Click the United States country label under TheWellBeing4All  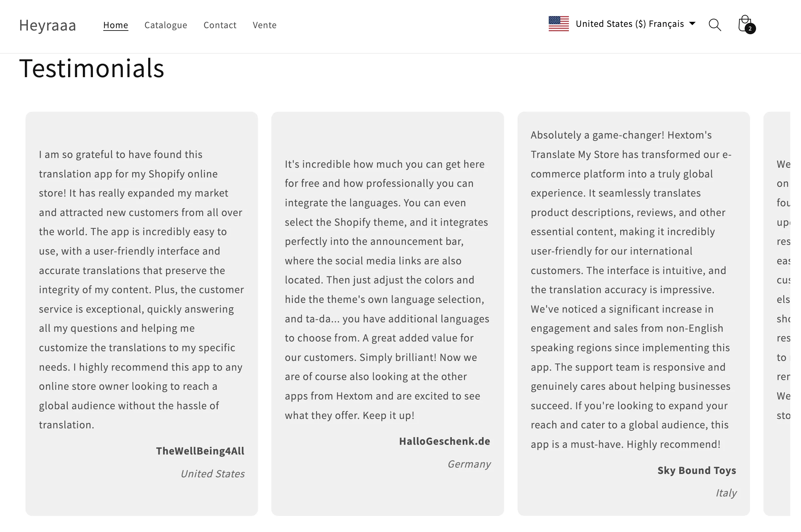point(213,474)
